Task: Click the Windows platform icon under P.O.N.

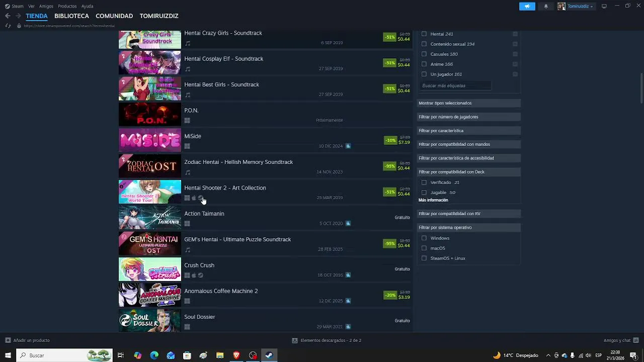Action: 187,121
